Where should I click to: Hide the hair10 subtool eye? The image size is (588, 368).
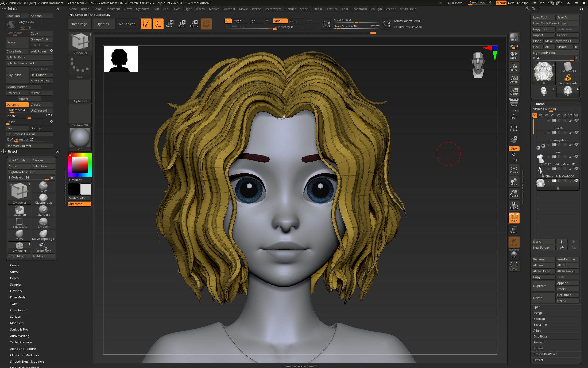(577, 120)
